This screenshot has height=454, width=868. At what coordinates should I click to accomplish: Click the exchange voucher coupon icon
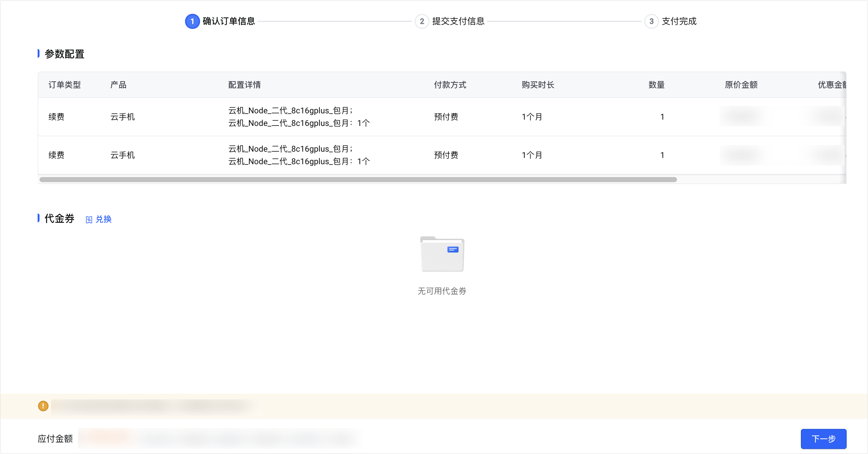click(x=89, y=219)
